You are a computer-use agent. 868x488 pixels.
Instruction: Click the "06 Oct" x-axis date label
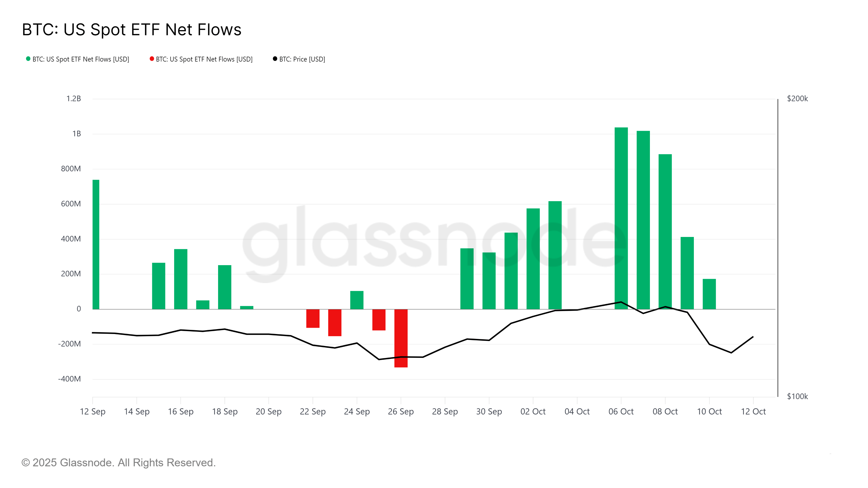point(621,412)
